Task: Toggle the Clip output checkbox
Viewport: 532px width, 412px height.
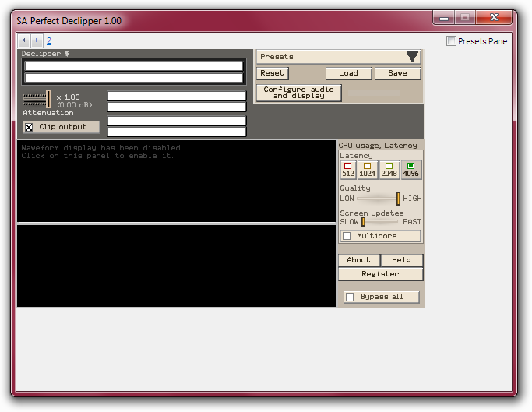Action: coord(29,127)
